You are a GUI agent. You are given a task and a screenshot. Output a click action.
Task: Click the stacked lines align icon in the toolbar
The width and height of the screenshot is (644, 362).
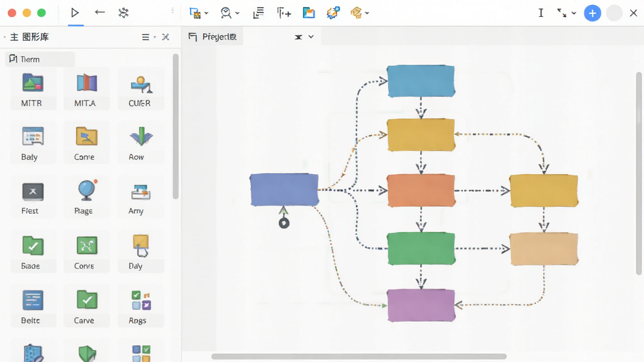click(258, 13)
